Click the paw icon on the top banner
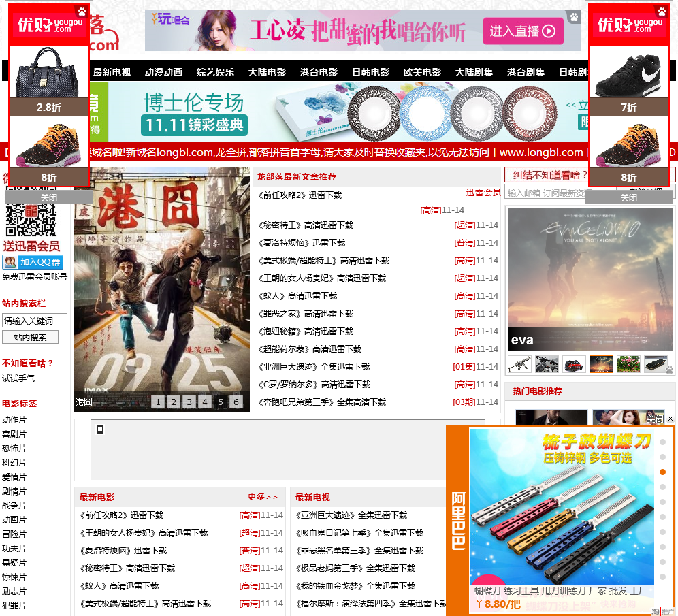This screenshot has height=616, width=678. (573, 17)
